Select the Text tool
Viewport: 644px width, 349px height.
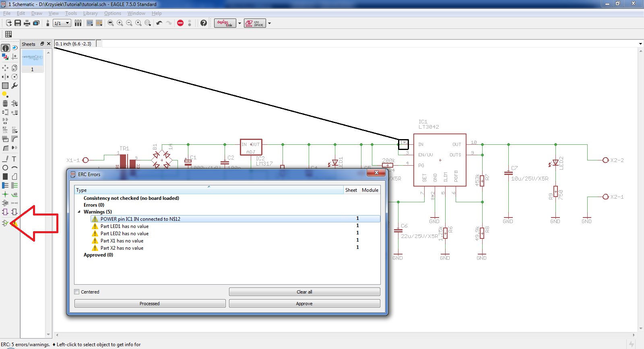(14, 159)
